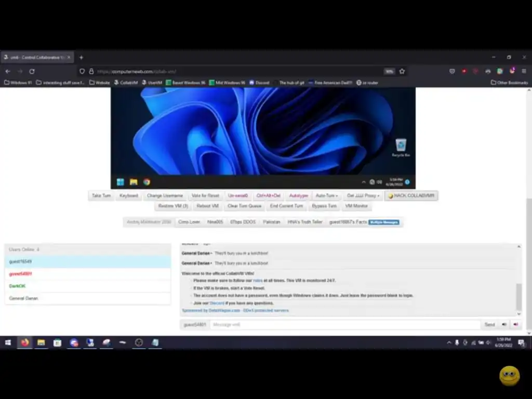Select HNA's Truth Teller tab

click(x=304, y=222)
